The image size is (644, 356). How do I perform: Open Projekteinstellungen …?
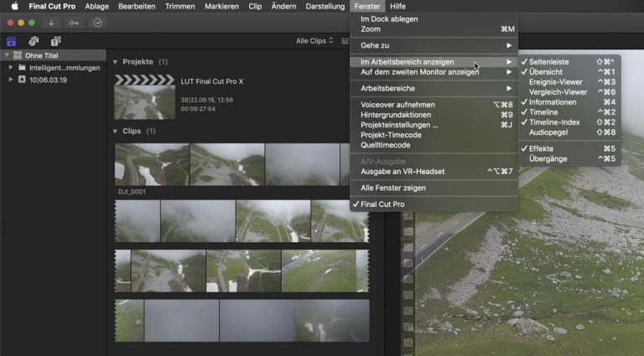434,125
